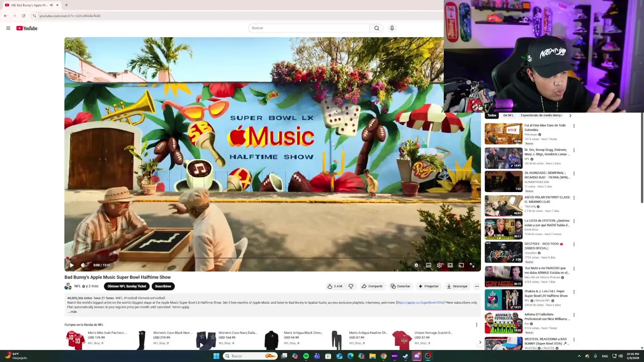Toggle autoplay switch in the player
Screen dimensions: 644x362
point(416,265)
